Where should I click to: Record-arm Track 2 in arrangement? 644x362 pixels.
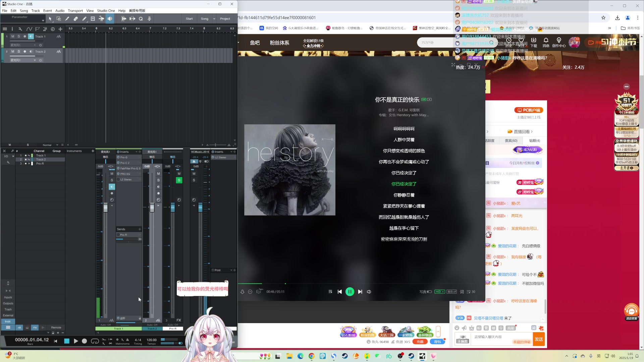point(25,52)
